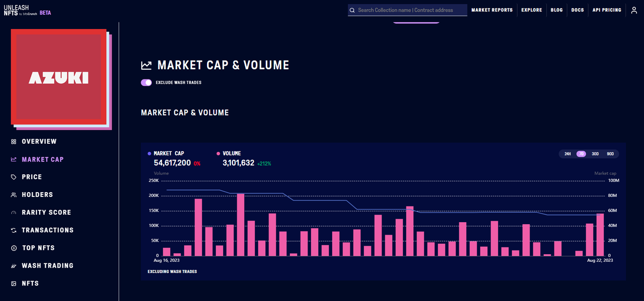This screenshot has height=301, width=644.
Task: Open Market Reports in top navigation
Action: point(492,10)
